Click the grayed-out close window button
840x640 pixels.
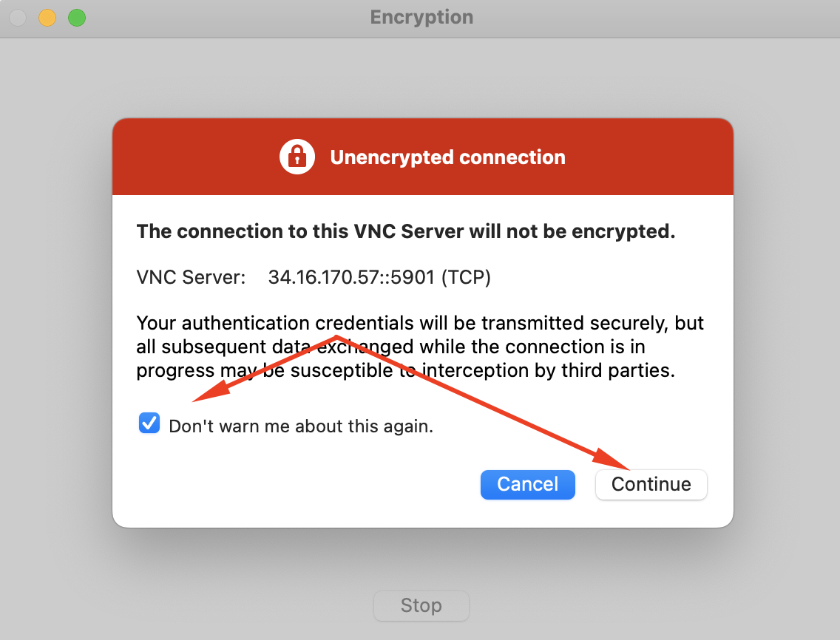[x=18, y=18]
